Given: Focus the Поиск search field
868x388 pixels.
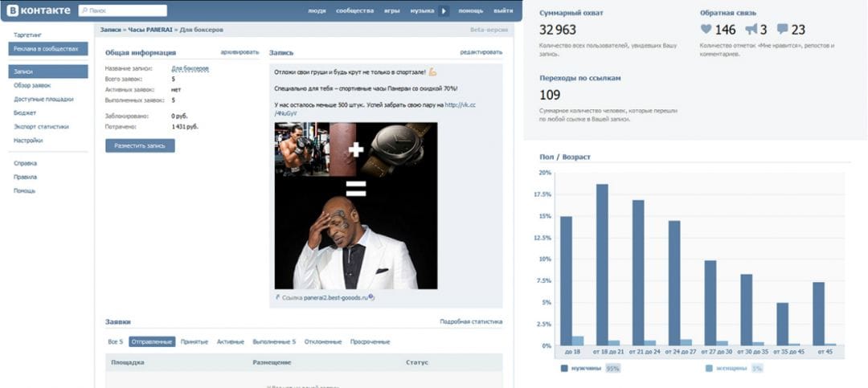Looking at the screenshot, I should (x=122, y=10).
